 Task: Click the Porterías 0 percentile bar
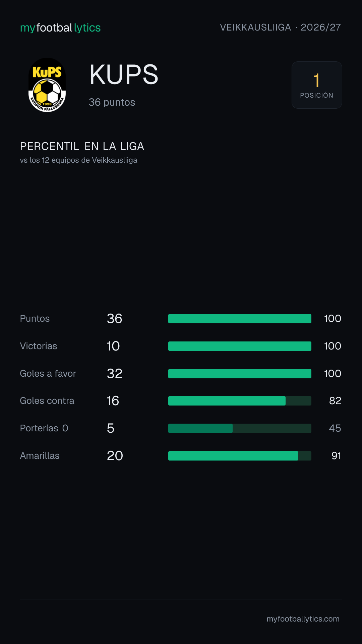[x=240, y=428]
